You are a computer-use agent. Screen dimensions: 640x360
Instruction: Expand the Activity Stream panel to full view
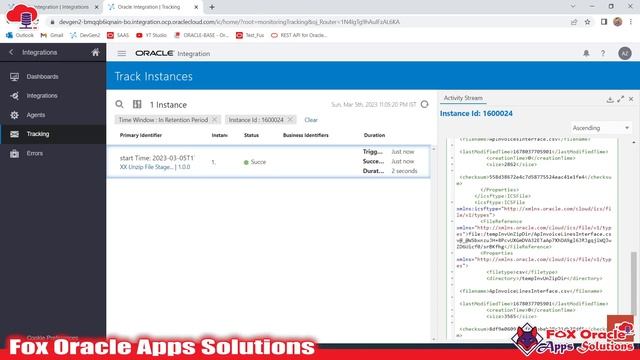click(621, 99)
